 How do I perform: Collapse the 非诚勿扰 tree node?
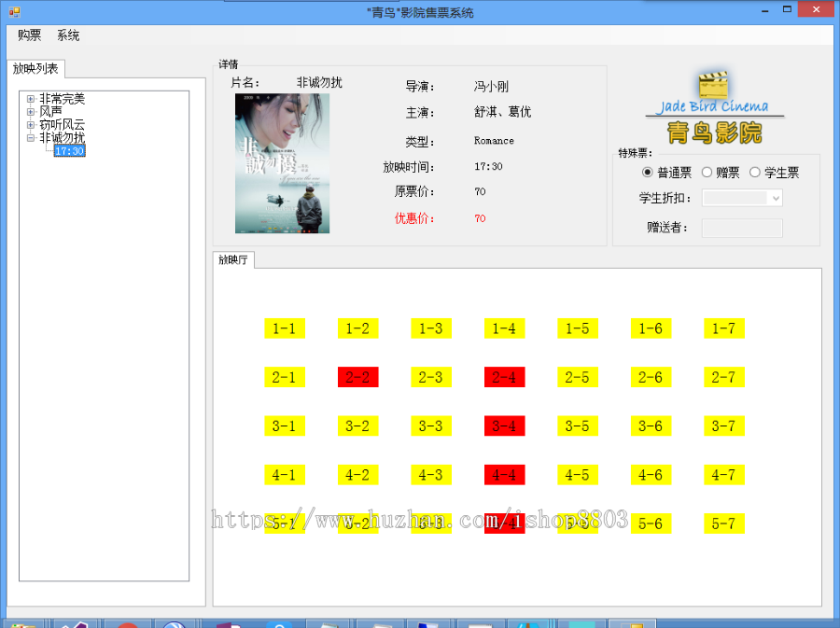click(x=30, y=136)
